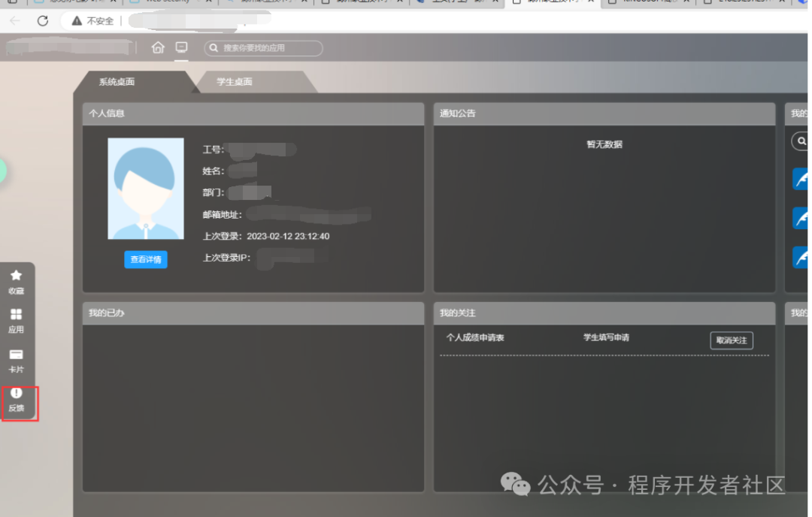Click the 邮箱地址 label
This screenshot has height=517, width=812.
tap(222, 214)
